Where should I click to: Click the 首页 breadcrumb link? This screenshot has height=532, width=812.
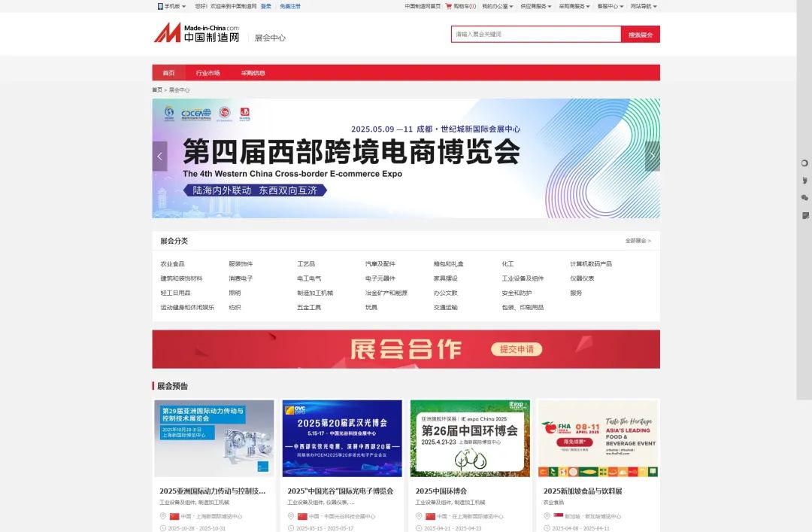coord(157,90)
